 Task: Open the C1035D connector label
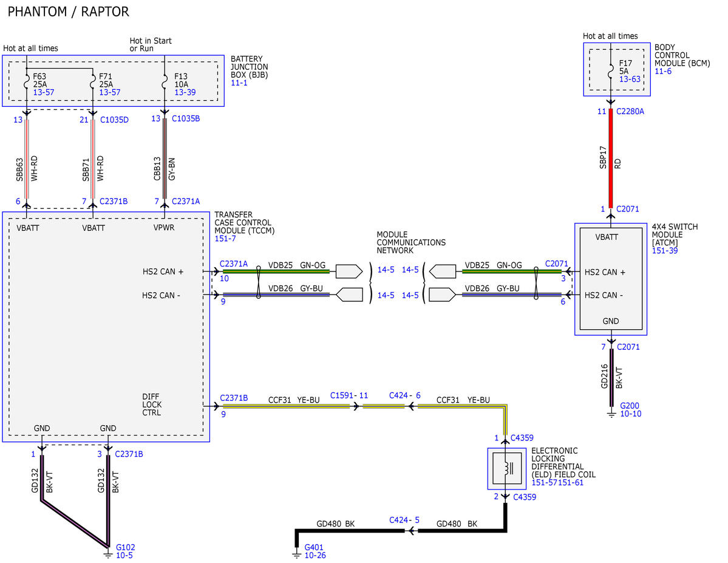click(x=114, y=120)
